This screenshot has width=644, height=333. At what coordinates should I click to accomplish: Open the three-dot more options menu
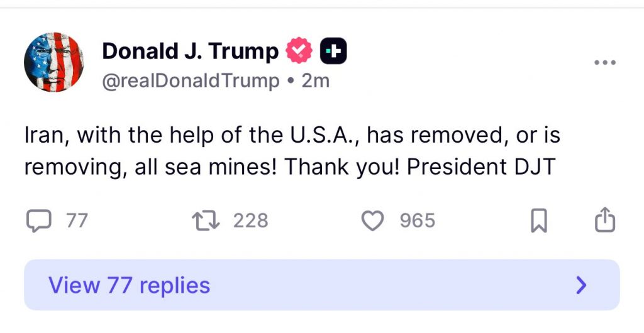click(605, 63)
